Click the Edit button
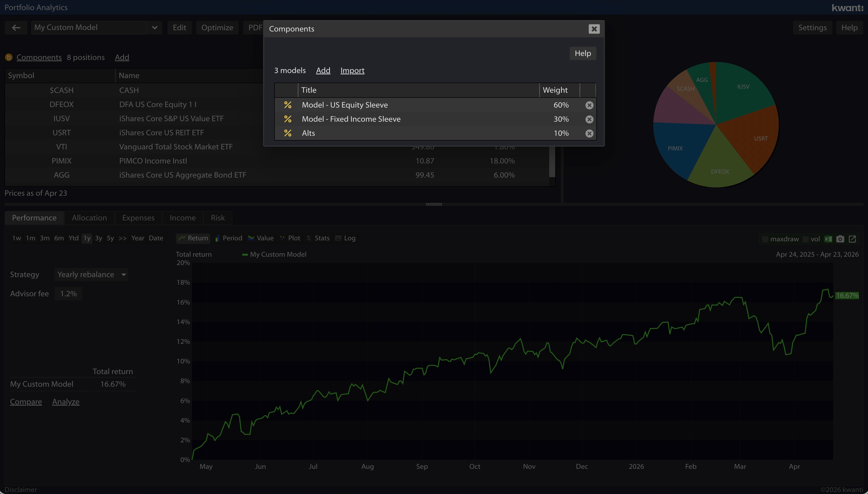This screenshot has height=494, width=868. click(179, 27)
